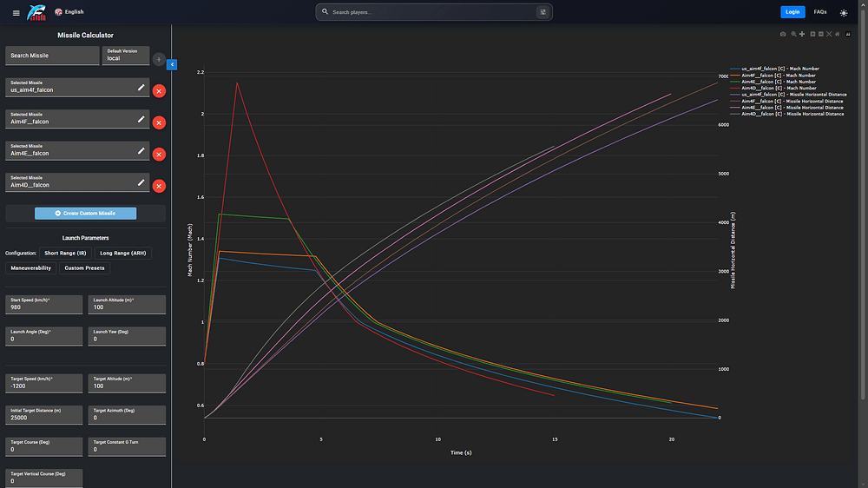Activate the plot zoom tool
The width and height of the screenshot is (868, 488).
[794, 34]
